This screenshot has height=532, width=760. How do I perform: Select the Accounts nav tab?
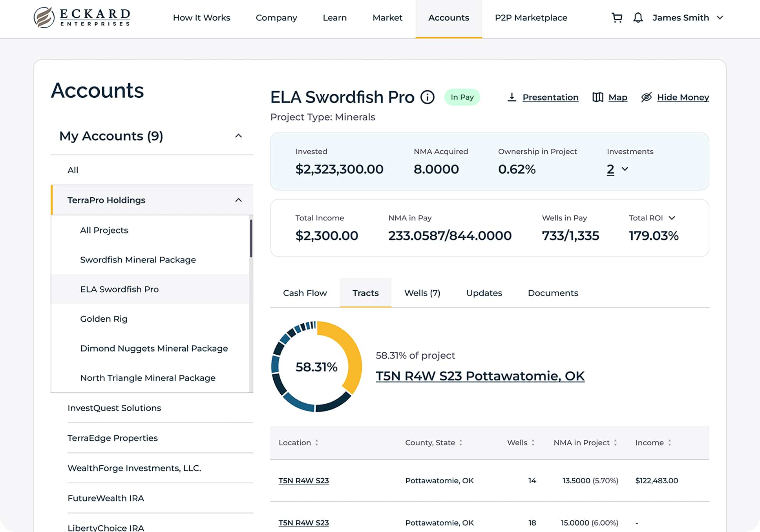coord(449,18)
